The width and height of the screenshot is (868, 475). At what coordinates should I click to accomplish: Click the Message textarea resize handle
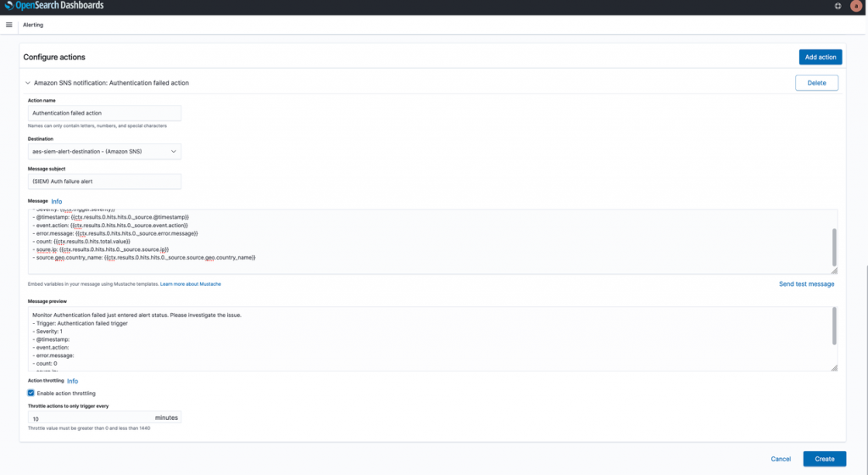tap(834, 271)
